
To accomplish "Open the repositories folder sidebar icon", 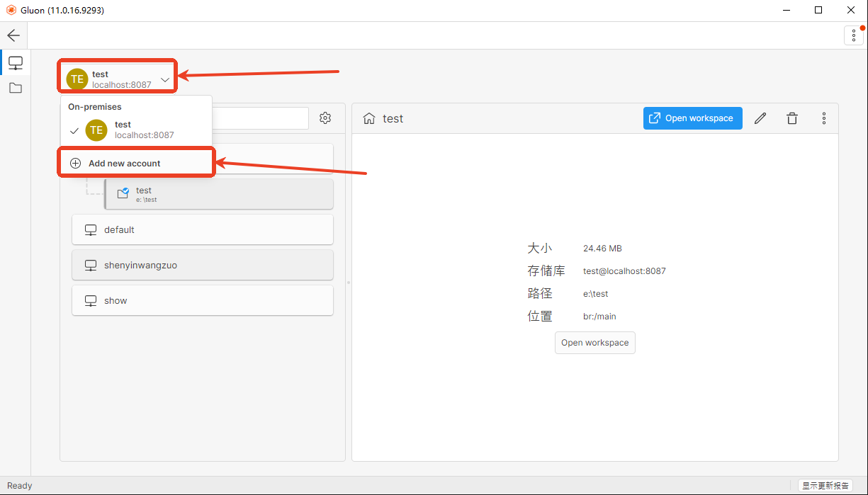I will click(16, 88).
